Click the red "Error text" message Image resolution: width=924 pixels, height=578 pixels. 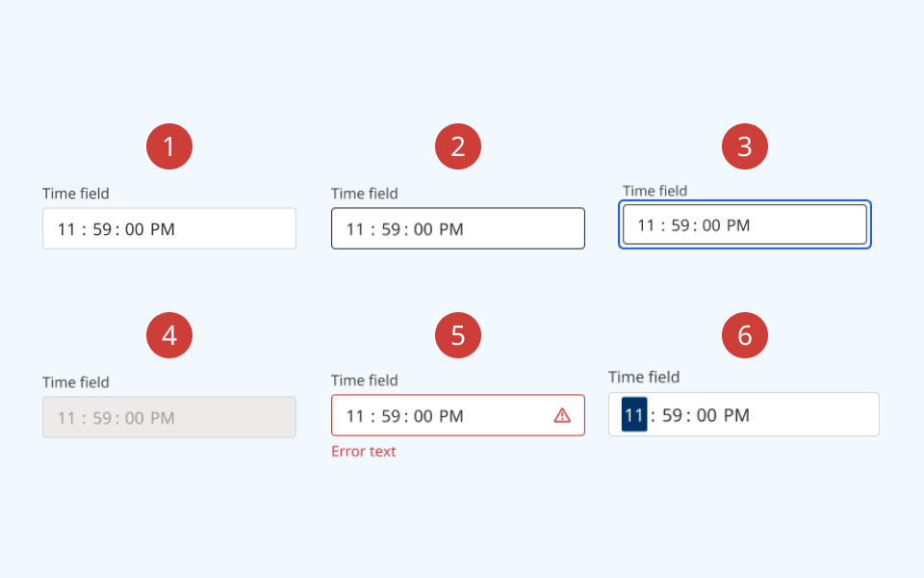point(364,452)
